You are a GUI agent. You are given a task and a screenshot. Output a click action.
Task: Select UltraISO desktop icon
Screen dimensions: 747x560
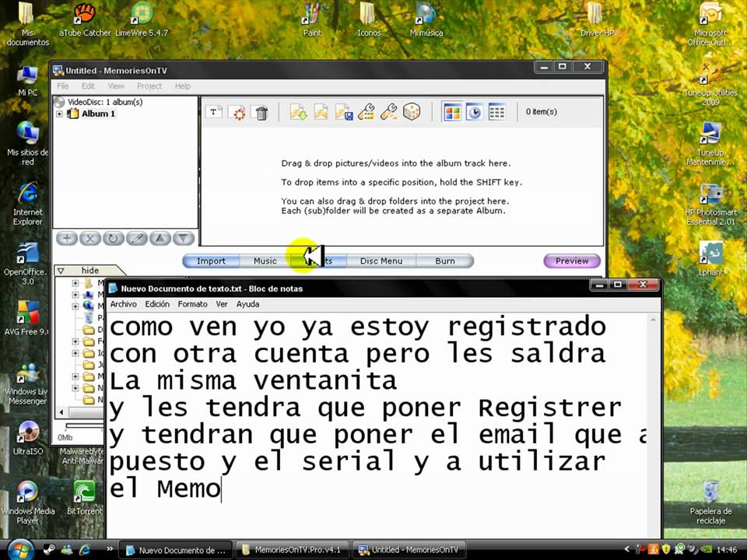coord(28,438)
